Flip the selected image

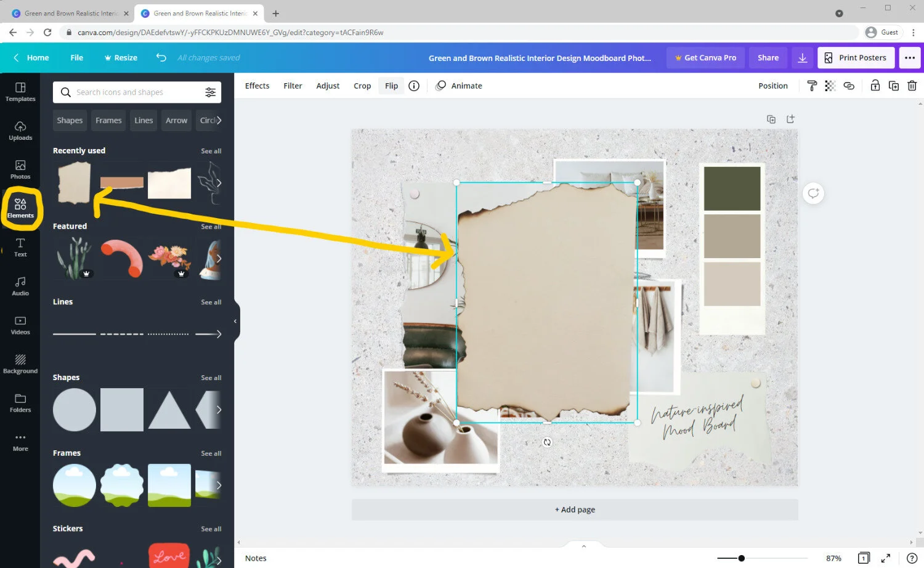[x=391, y=86]
